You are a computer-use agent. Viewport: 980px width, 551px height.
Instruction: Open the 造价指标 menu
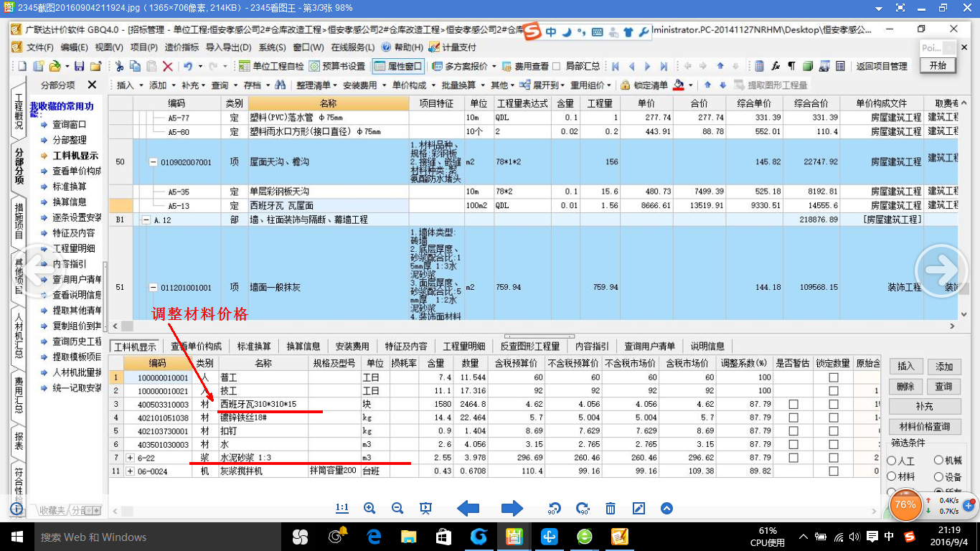pyautogui.click(x=181, y=47)
